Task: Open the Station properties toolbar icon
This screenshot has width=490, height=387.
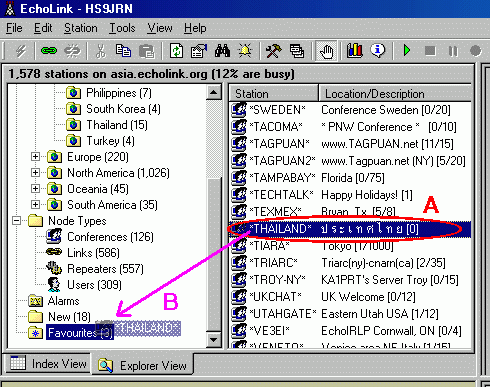Action: (199, 51)
